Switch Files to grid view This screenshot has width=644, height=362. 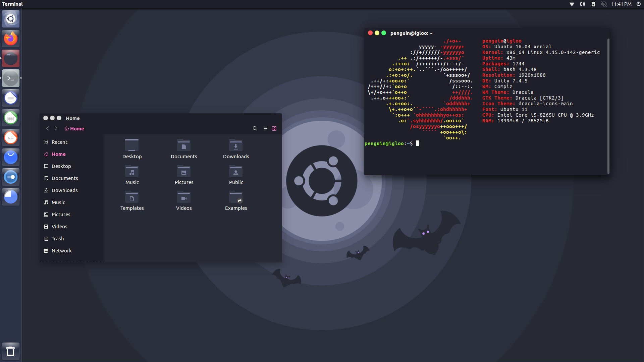[x=274, y=128]
